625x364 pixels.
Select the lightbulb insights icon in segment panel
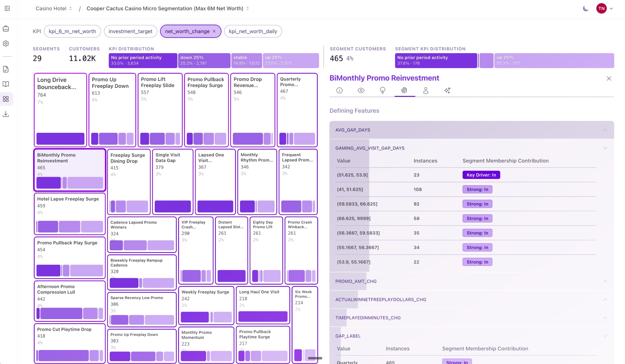click(382, 91)
